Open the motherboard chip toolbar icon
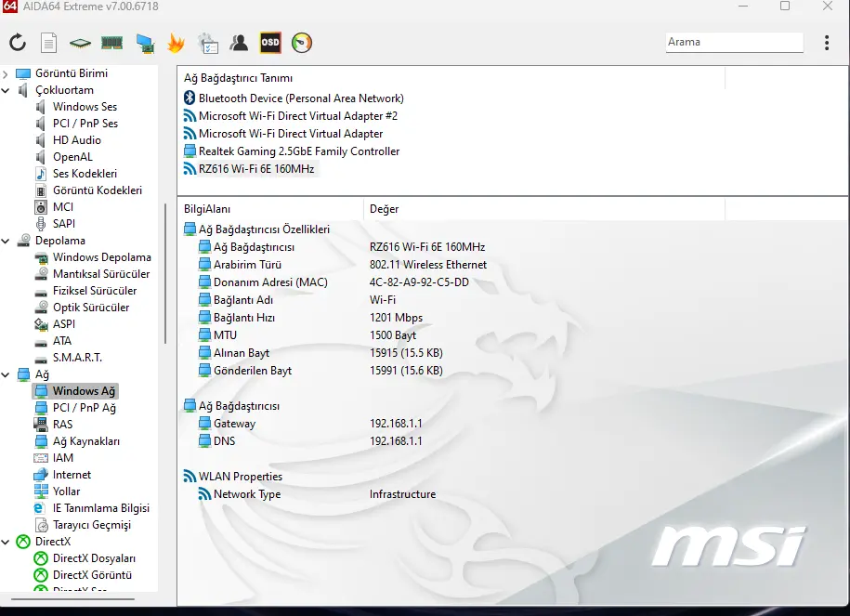 (x=80, y=43)
